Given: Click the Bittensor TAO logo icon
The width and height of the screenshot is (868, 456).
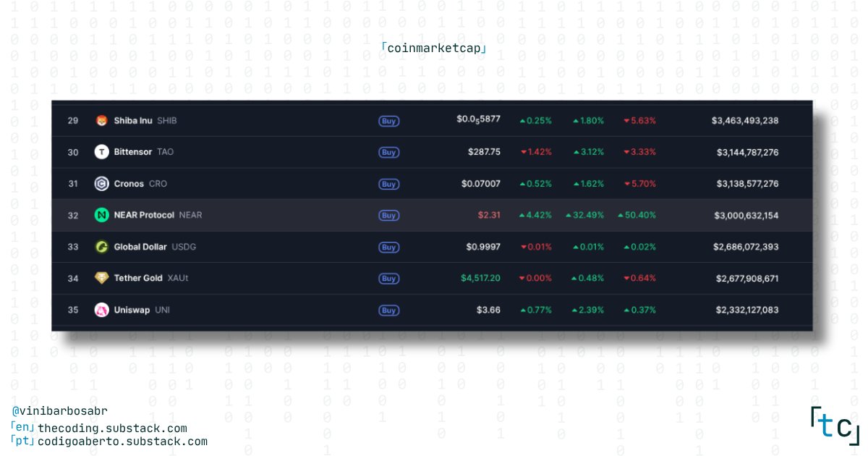Looking at the screenshot, I should click(102, 152).
